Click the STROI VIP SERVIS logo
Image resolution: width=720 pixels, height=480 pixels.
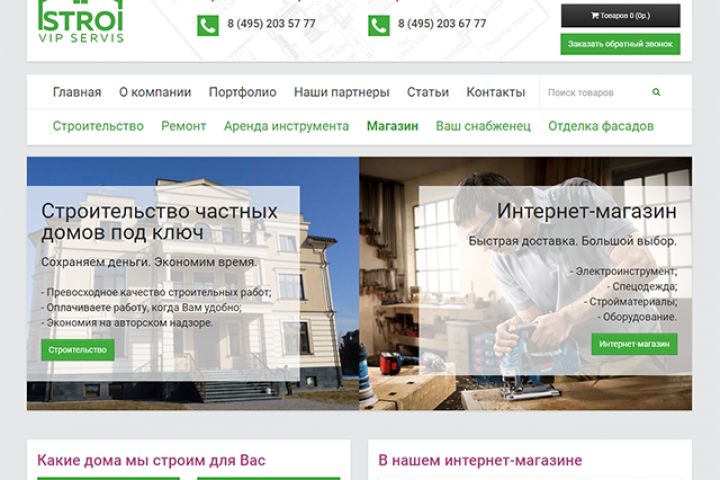click(x=81, y=22)
